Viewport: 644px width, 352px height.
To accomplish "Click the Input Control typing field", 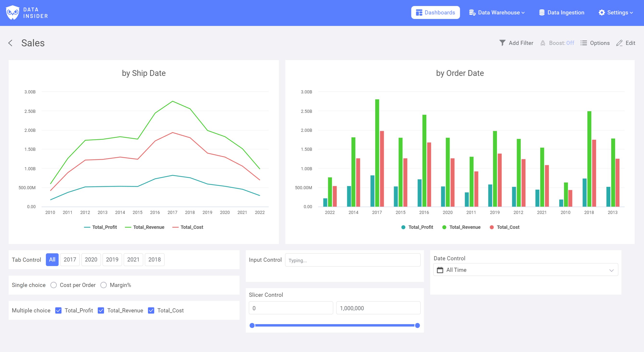I will pos(353,260).
